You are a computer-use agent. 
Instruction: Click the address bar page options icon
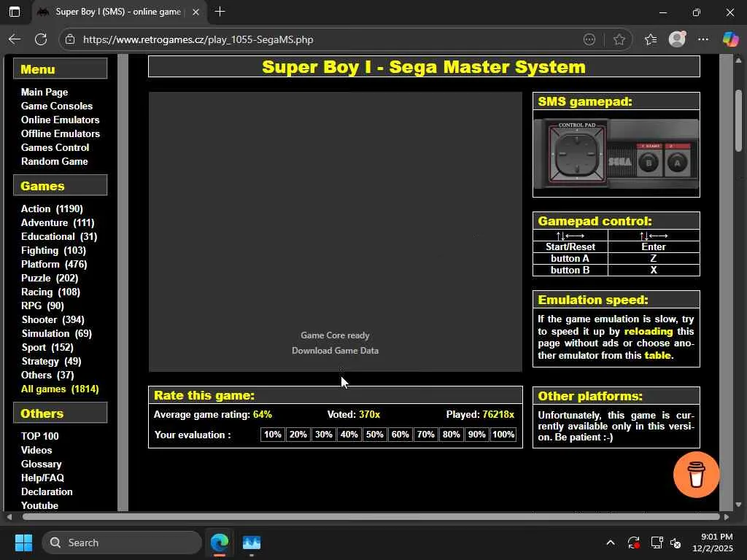pyautogui.click(x=589, y=39)
